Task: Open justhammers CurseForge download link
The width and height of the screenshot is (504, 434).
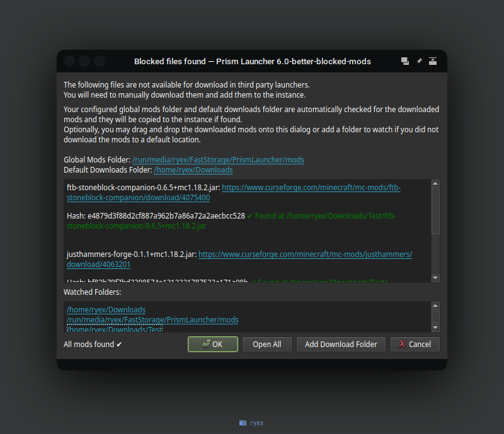Action: 239,260
